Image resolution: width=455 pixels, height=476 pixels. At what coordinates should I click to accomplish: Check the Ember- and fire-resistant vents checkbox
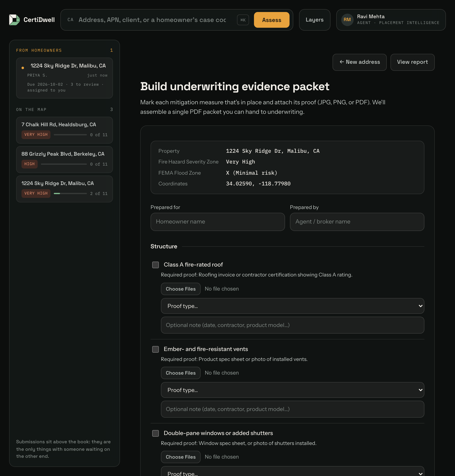(x=156, y=349)
